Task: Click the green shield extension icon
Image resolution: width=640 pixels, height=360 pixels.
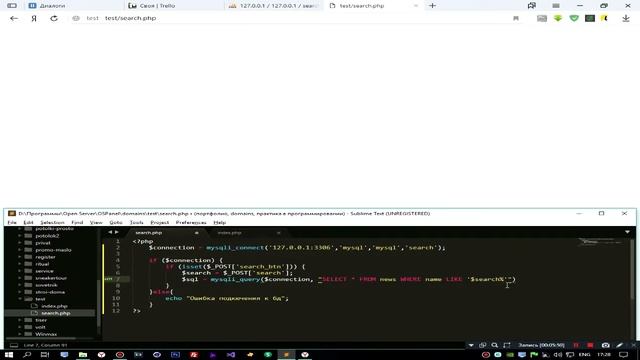Action: coord(574,18)
